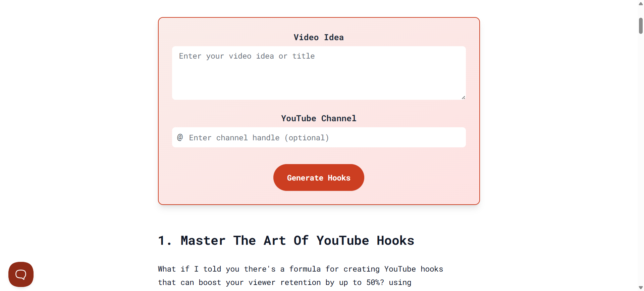Click the @ symbol in channel field
644x291 pixels.
(x=180, y=137)
